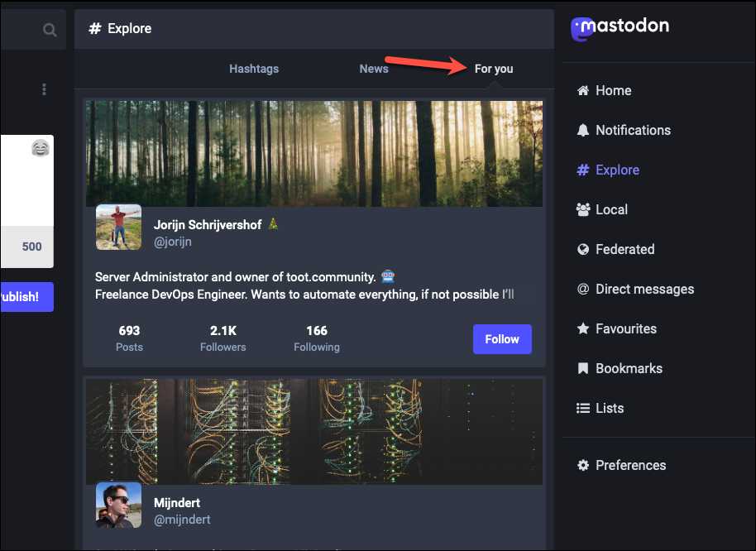Click the search magnifier icon

pyautogui.click(x=49, y=30)
